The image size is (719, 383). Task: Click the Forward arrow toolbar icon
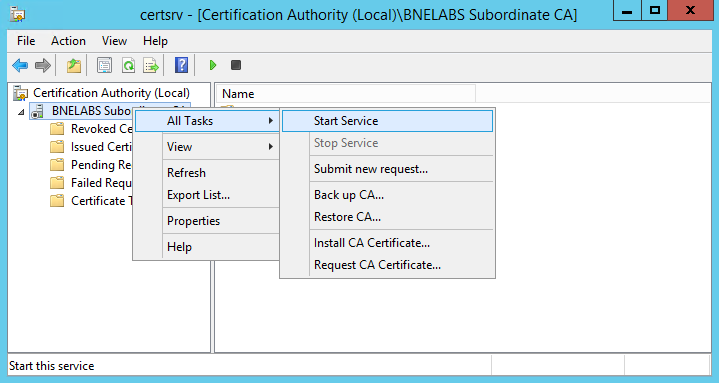(43, 66)
